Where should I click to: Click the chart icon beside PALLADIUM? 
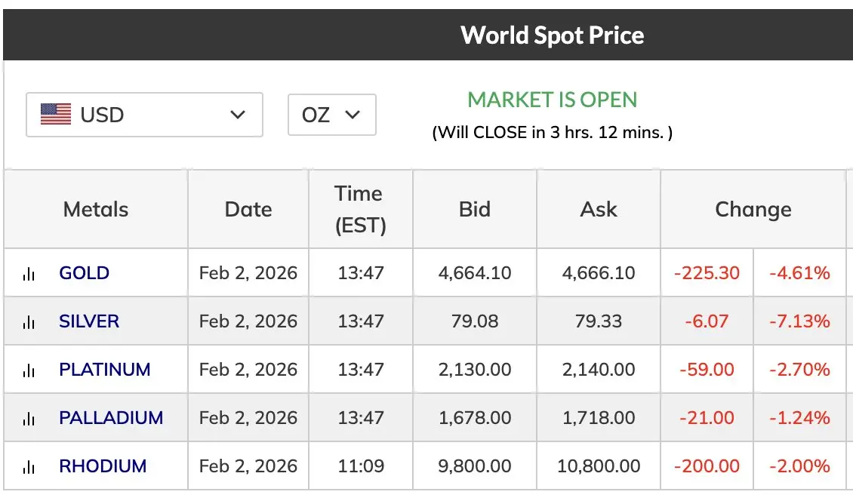pyautogui.click(x=29, y=419)
